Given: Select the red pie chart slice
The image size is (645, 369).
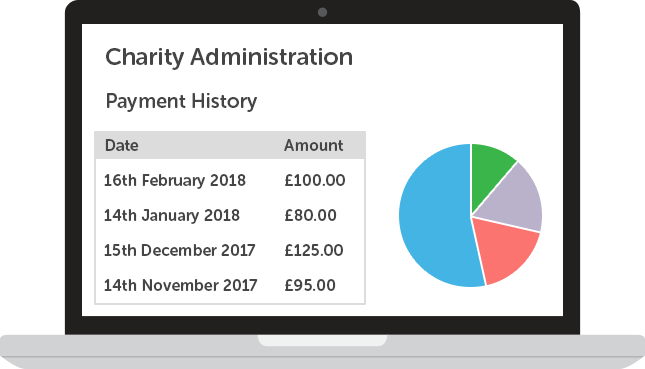Looking at the screenshot, I should tap(508, 247).
